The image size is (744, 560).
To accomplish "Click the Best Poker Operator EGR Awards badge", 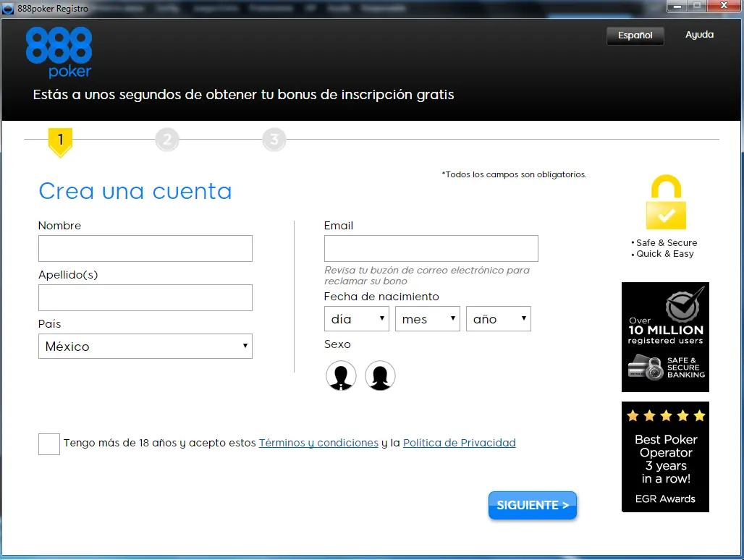I will pyautogui.click(x=665, y=457).
